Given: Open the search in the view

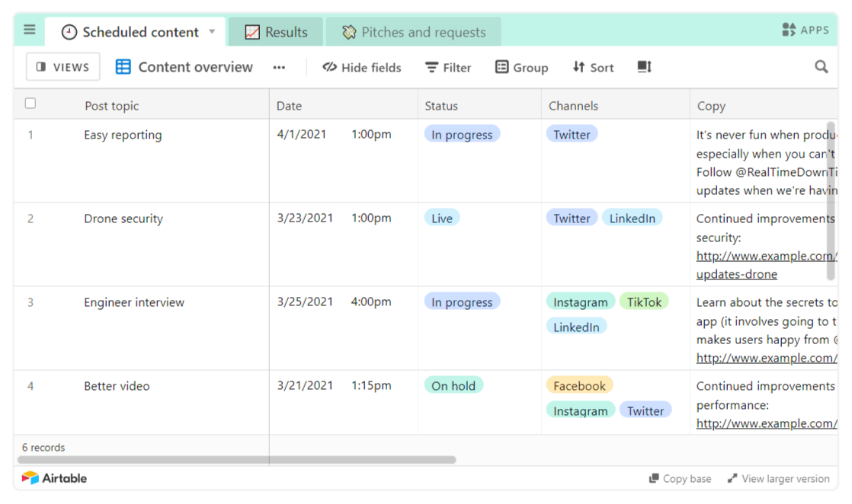Looking at the screenshot, I should pos(821,67).
